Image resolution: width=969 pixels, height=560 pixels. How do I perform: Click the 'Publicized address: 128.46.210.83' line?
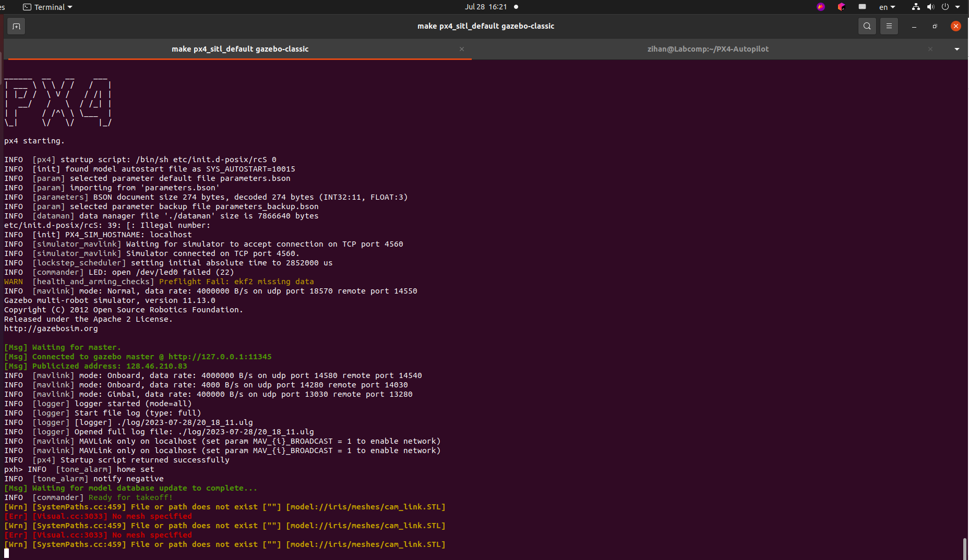point(95,366)
